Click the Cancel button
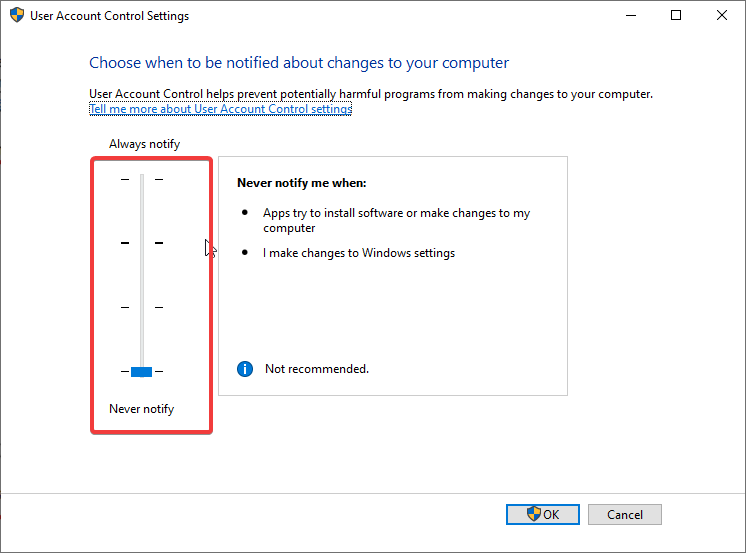Image resolution: width=746 pixels, height=553 pixels. click(x=625, y=514)
